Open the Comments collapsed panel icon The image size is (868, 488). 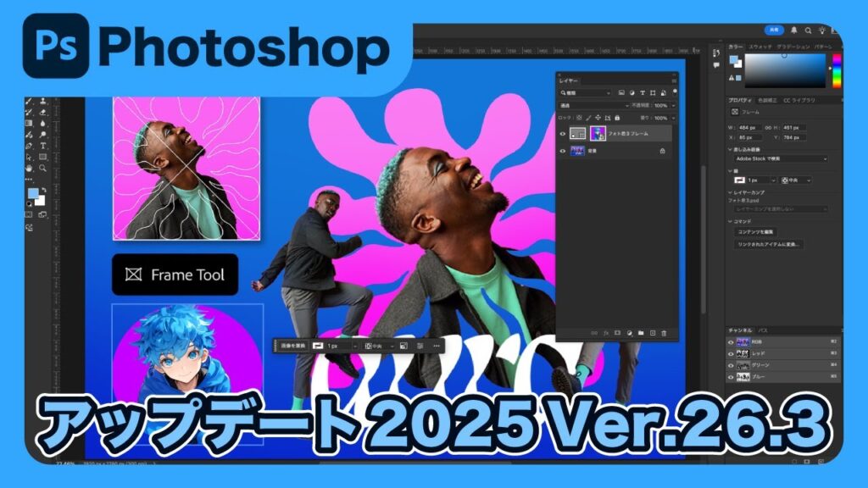716,65
